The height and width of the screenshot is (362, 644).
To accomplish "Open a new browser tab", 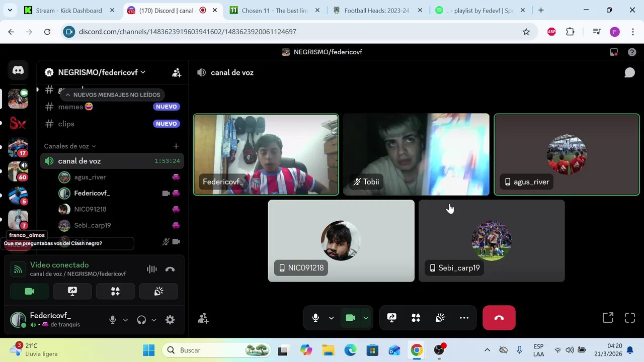I will 541,10.
